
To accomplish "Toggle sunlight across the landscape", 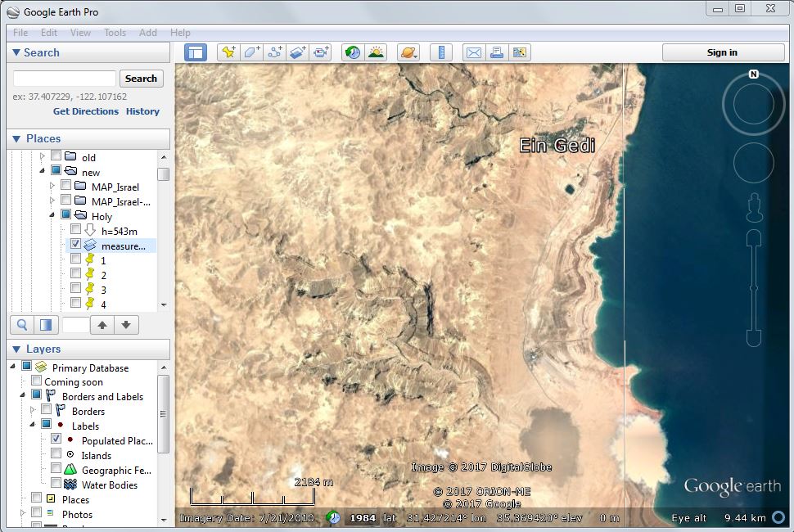I will click(376, 52).
